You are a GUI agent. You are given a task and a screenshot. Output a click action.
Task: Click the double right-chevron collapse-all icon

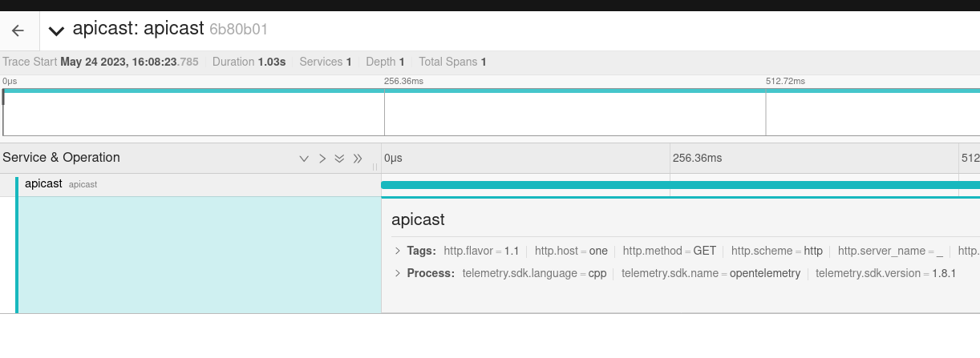(x=358, y=159)
